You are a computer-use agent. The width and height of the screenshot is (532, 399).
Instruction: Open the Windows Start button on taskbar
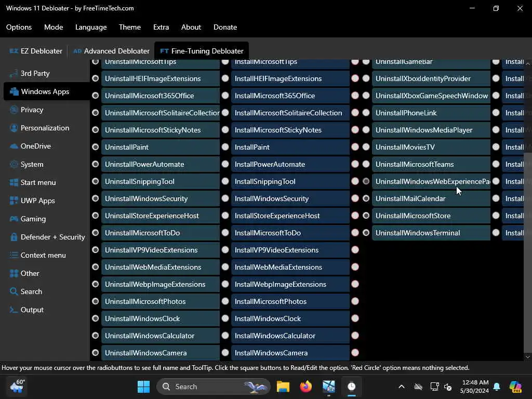(143, 387)
